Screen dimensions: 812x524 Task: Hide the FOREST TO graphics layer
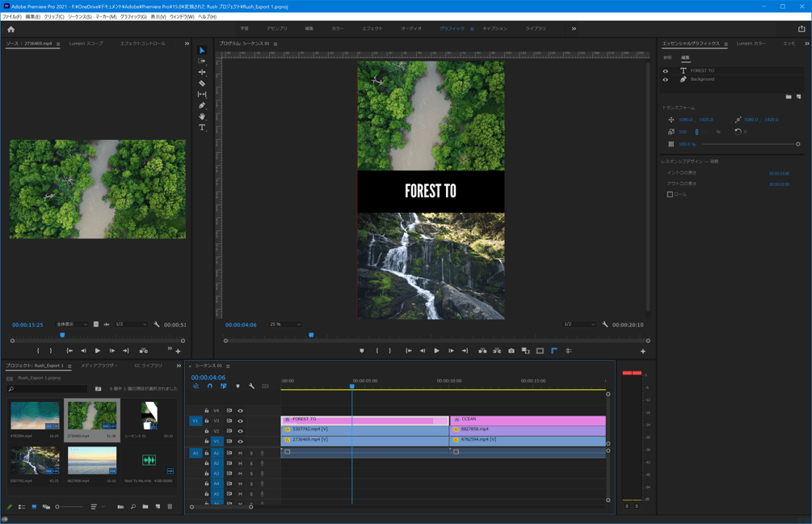coord(666,71)
